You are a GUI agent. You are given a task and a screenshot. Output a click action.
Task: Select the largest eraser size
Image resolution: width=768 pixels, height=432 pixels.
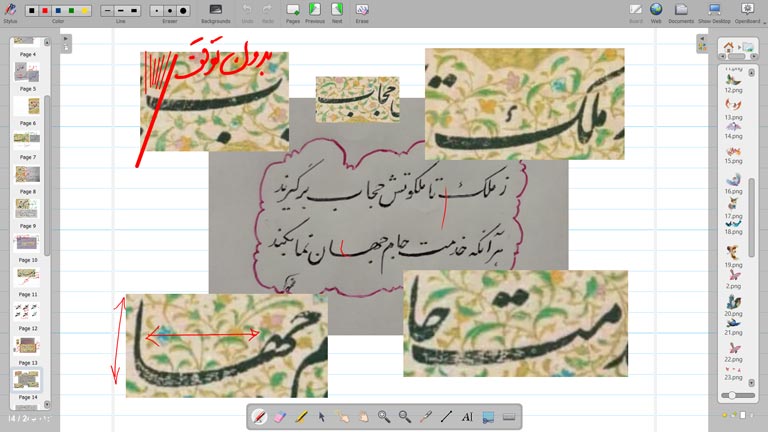coord(183,10)
